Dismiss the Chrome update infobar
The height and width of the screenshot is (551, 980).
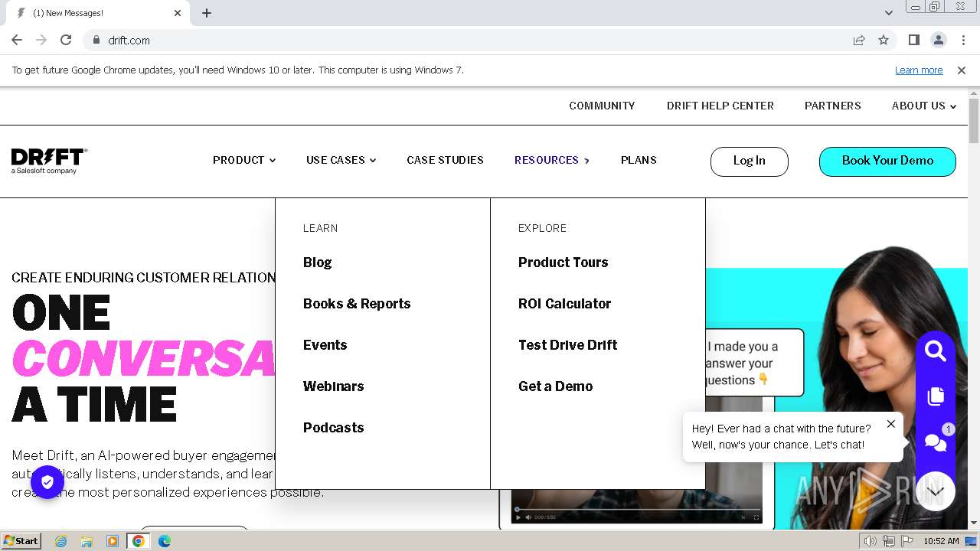tap(962, 70)
